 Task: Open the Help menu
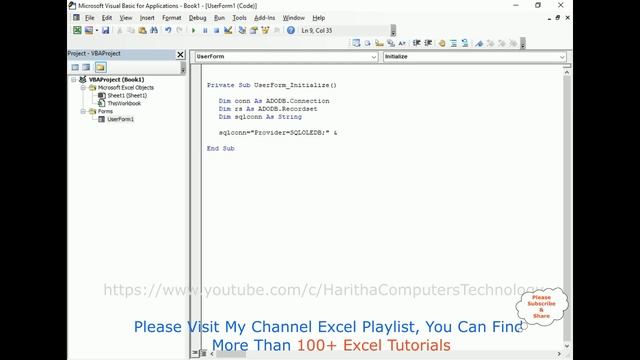tap(319, 18)
